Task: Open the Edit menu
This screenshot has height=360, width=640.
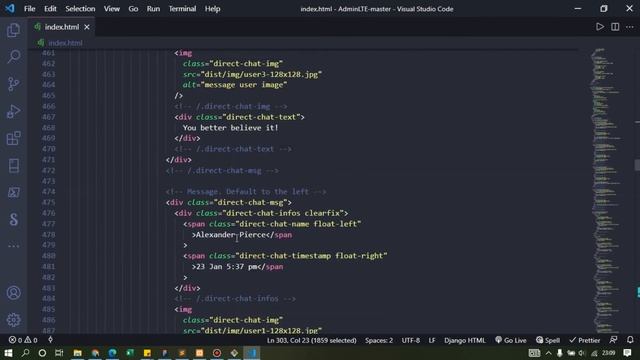Action: [x=50, y=9]
